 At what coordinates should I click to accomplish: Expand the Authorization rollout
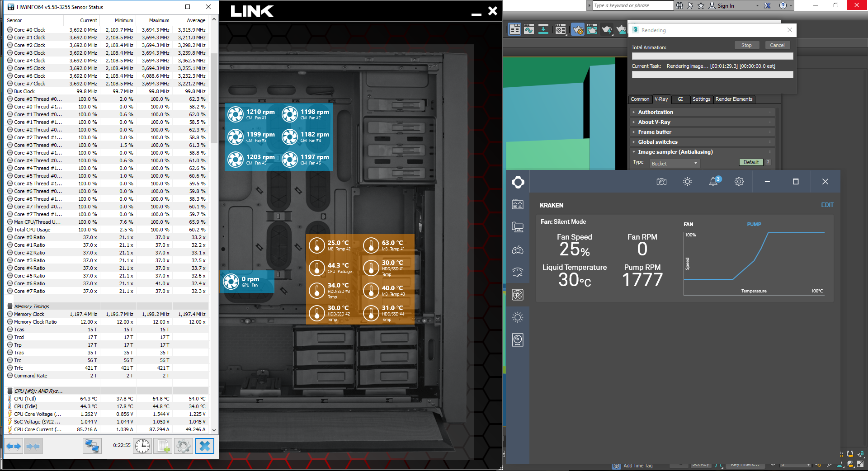click(x=702, y=112)
